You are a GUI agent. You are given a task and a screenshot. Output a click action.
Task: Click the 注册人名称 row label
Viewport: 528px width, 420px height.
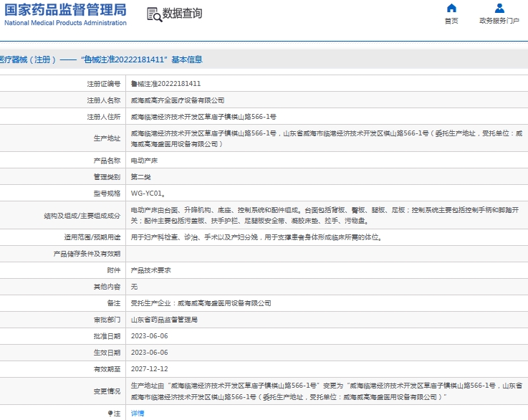pyautogui.click(x=104, y=100)
